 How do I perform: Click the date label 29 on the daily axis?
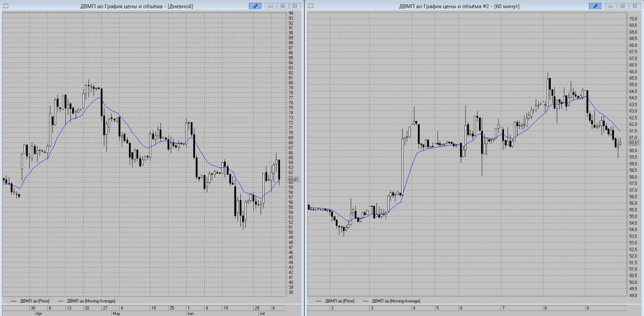point(257,308)
